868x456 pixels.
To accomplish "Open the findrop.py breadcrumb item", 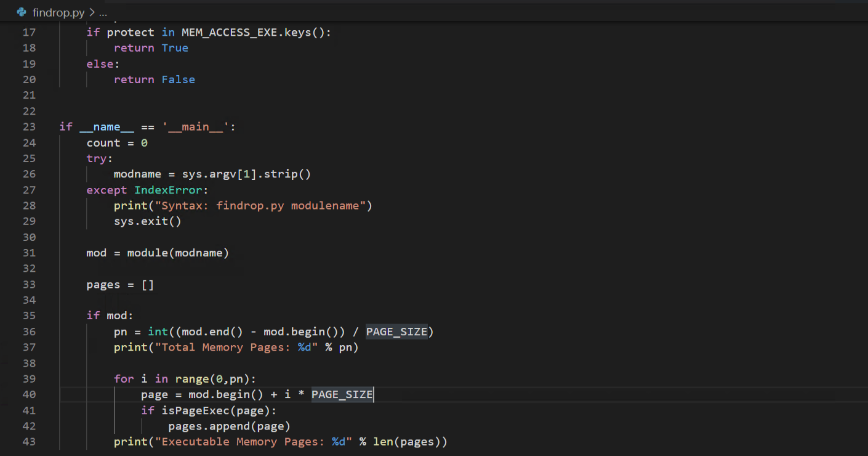I will coord(58,12).
